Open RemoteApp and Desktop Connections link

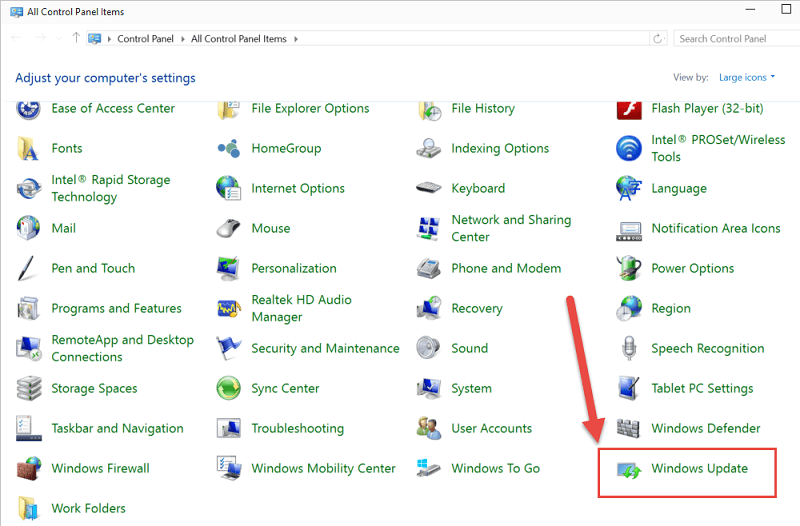(x=122, y=348)
